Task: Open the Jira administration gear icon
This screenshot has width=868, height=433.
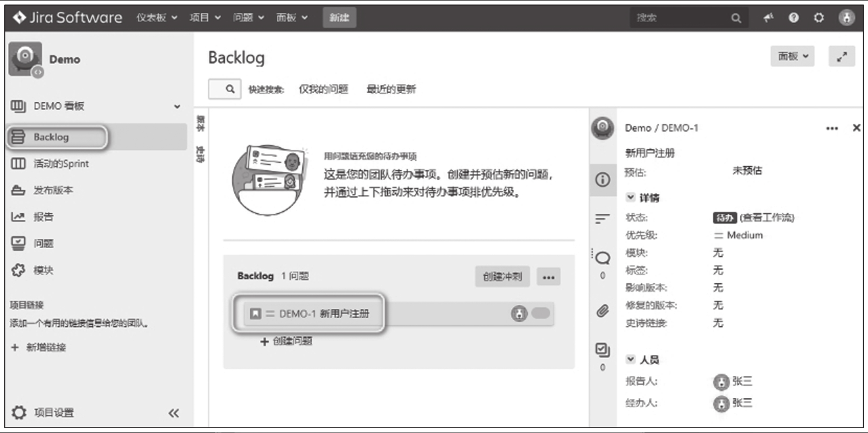Action: click(819, 18)
